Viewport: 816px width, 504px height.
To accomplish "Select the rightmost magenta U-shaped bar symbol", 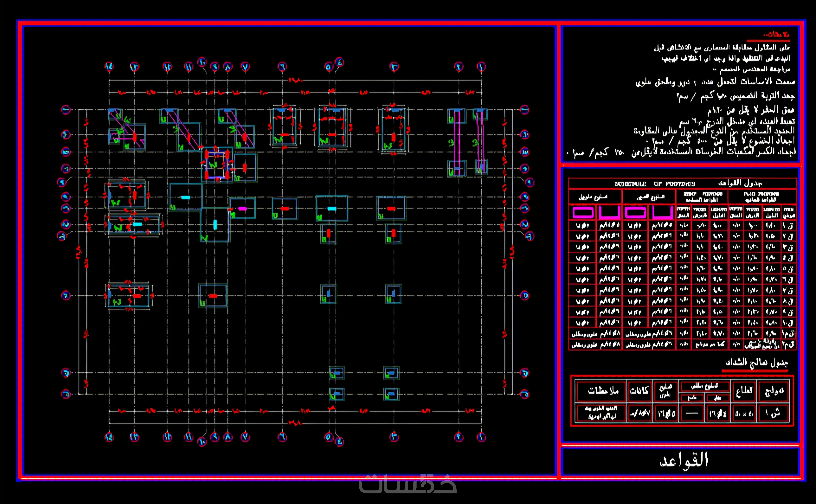I will 662,212.
